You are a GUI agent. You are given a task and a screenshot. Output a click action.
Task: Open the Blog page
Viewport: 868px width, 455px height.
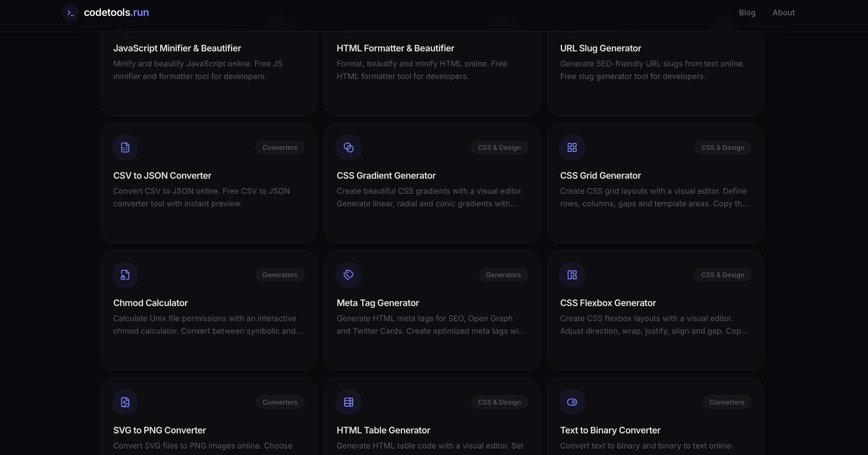coord(747,13)
